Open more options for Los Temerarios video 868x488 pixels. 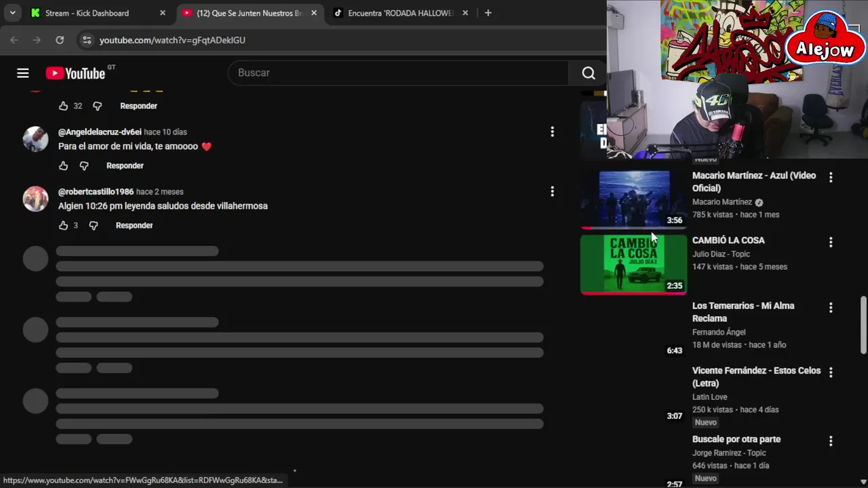[831, 307]
